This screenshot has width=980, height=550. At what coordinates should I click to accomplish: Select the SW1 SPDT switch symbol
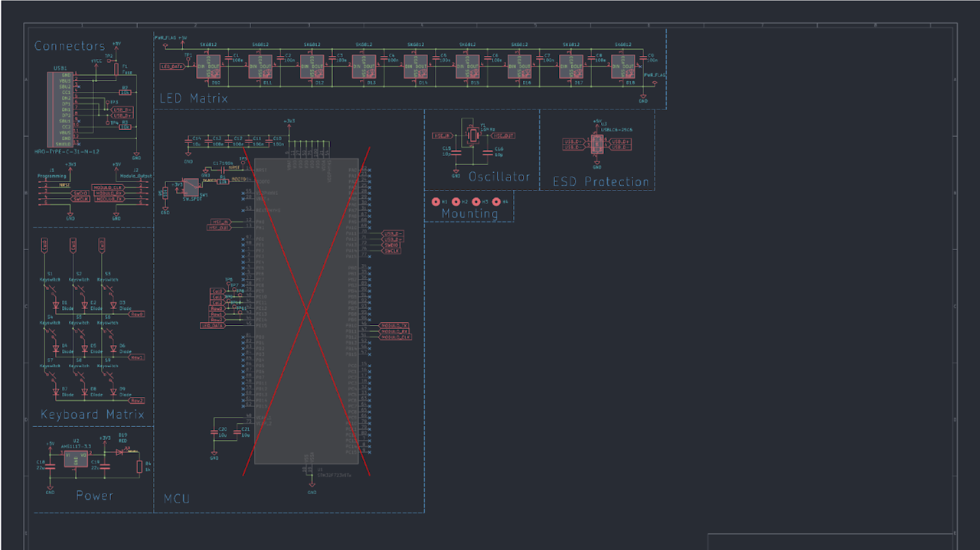click(x=191, y=186)
